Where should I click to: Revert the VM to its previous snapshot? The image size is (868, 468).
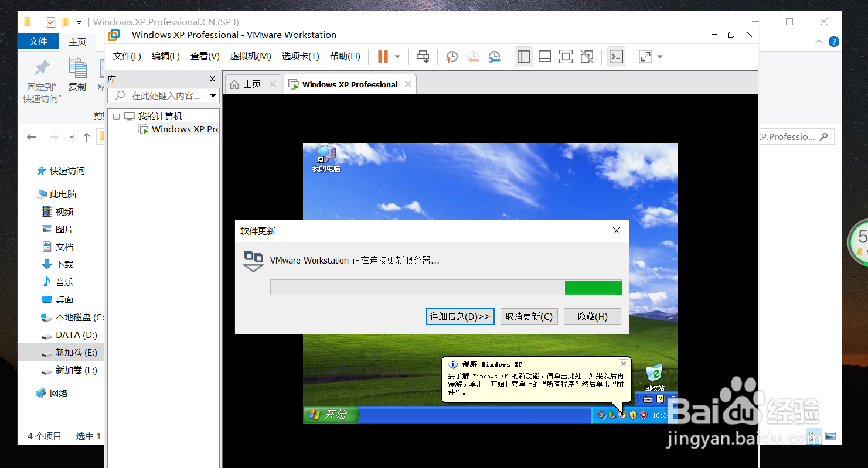pos(473,56)
